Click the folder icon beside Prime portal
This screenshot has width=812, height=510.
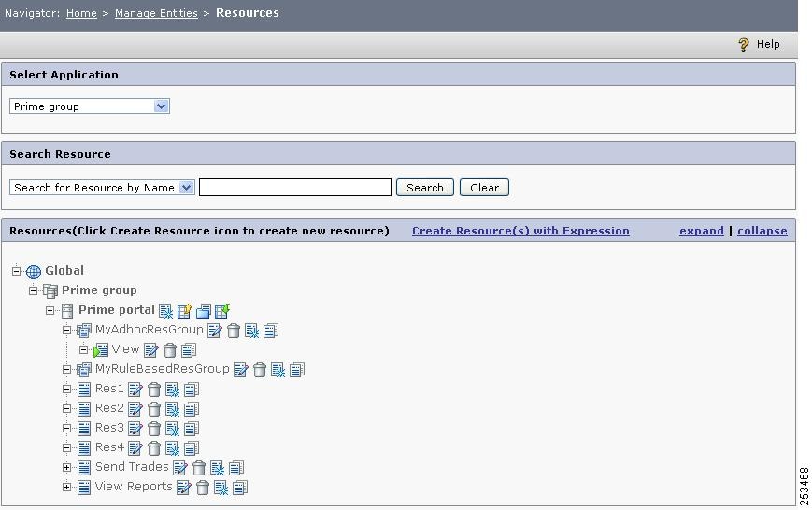(204, 311)
